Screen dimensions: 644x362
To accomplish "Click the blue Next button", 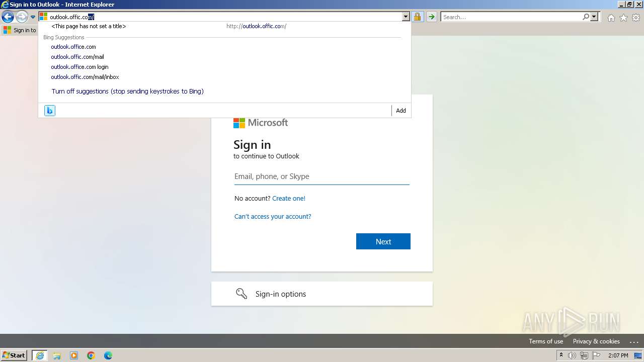I will tap(383, 241).
